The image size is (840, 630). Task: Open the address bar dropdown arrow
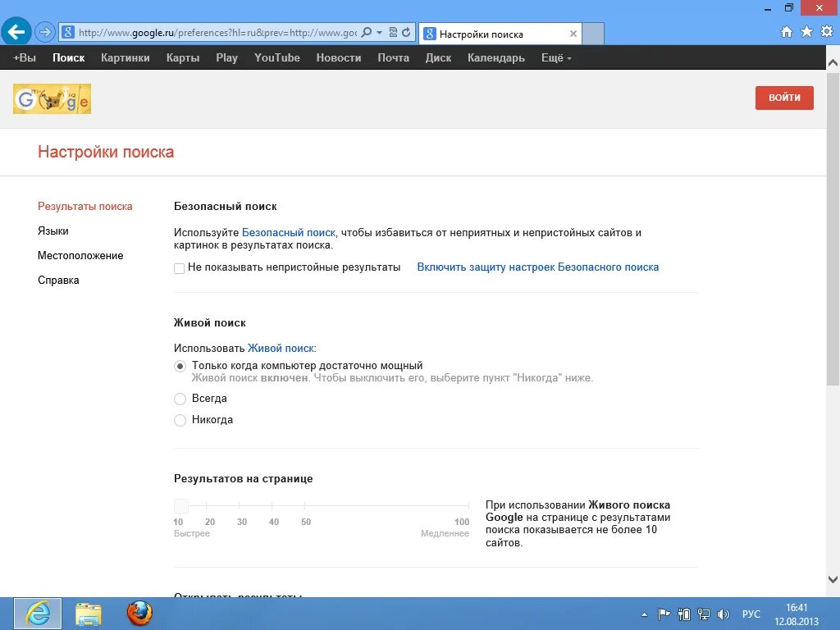[379, 32]
